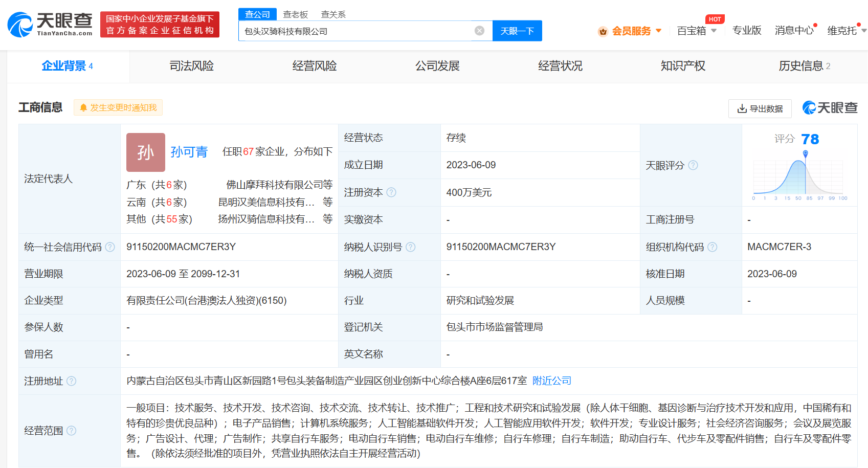Open the 专业版 link
Screen dimensions: 868x468
coord(747,31)
